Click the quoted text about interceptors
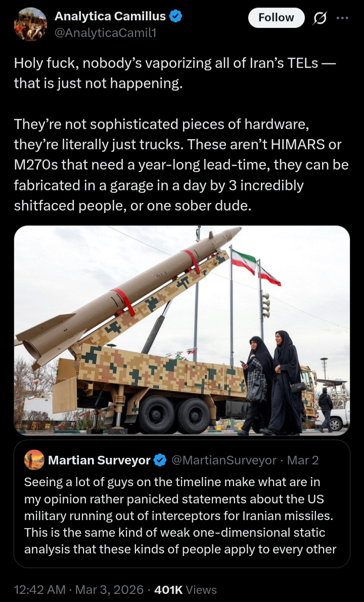 click(x=180, y=515)
